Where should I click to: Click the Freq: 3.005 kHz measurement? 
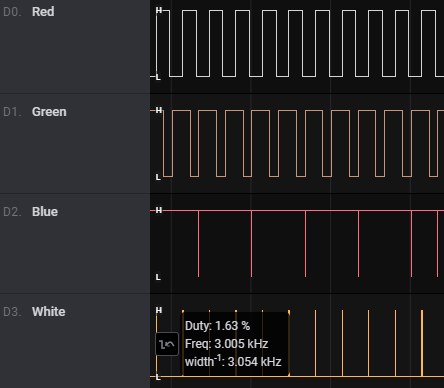pyautogui.click(x=226, y=344)
